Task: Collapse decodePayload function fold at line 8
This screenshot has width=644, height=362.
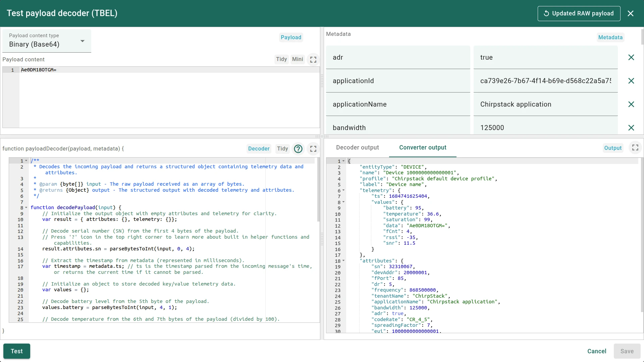Action: point(26,208)
